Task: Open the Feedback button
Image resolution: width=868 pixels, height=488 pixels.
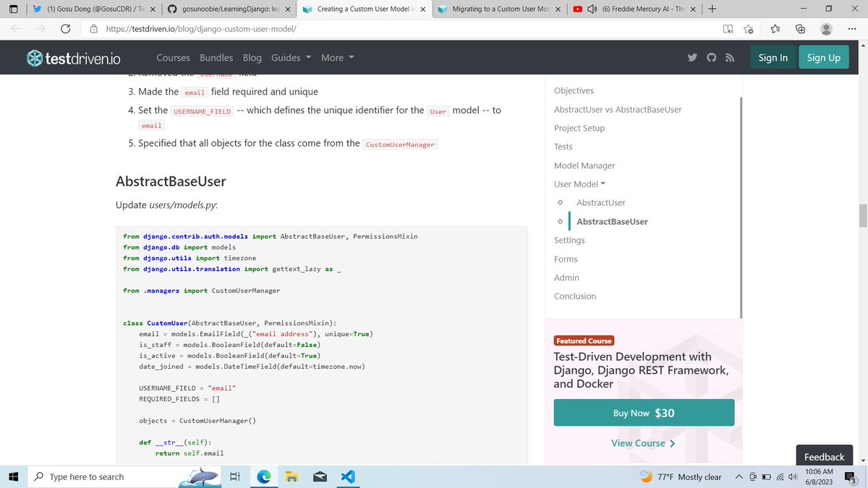Action: point(824,457)
